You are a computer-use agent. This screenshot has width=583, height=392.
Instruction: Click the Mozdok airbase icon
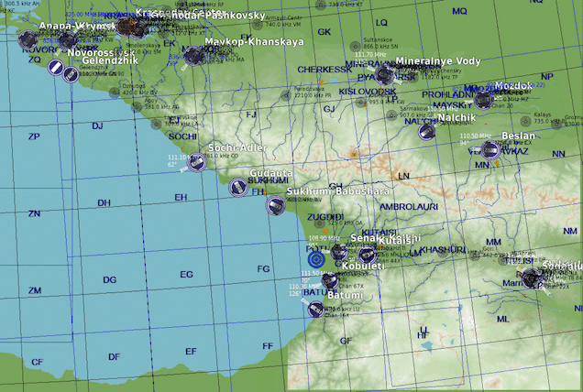(x=483, y=99)
